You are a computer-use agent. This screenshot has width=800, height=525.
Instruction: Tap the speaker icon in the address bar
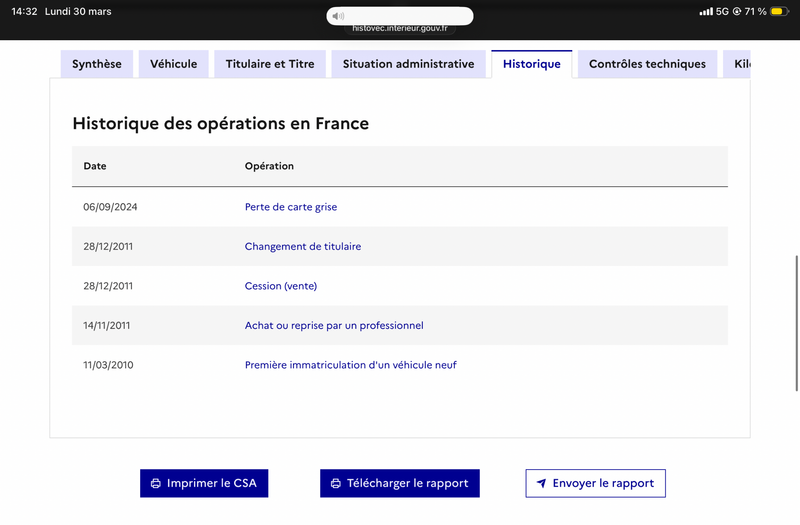click(x=339, y=16)
